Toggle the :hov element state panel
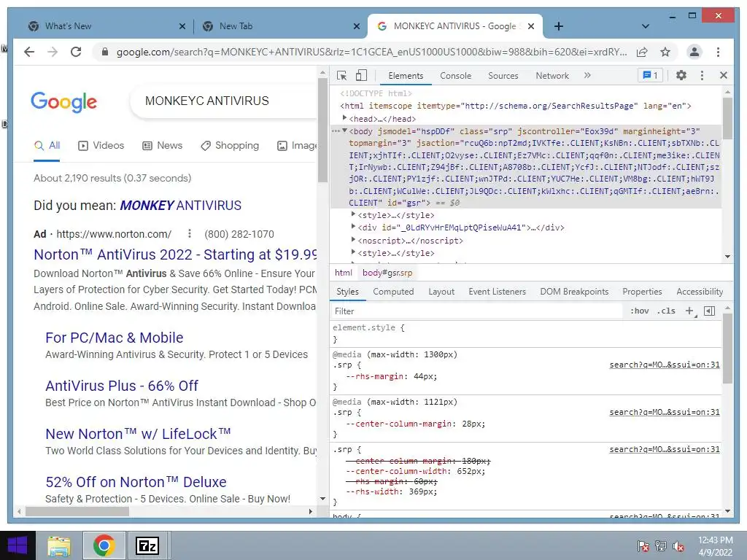 tap(639, 311)
